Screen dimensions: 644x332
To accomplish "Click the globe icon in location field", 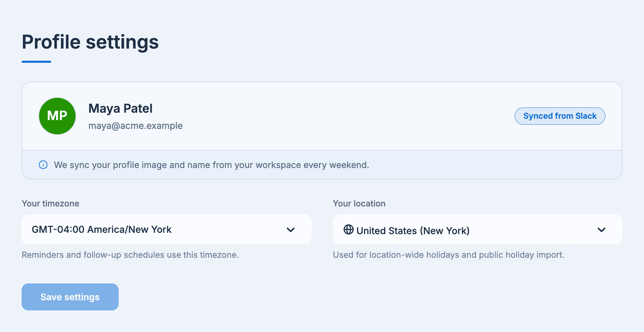I will point(349,229).
